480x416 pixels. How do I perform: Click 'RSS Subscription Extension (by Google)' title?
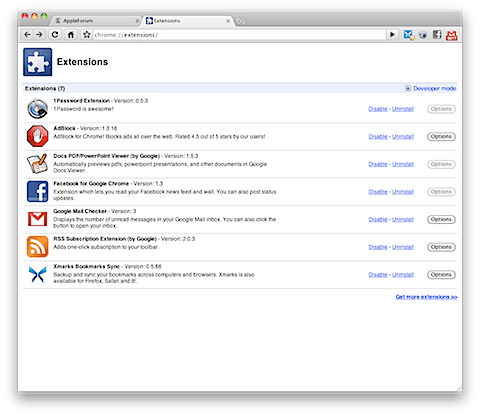coord(105,239)
